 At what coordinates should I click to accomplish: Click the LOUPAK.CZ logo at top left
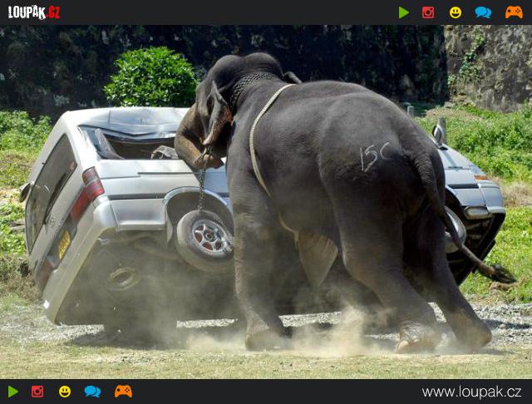[x=34, y=12]
